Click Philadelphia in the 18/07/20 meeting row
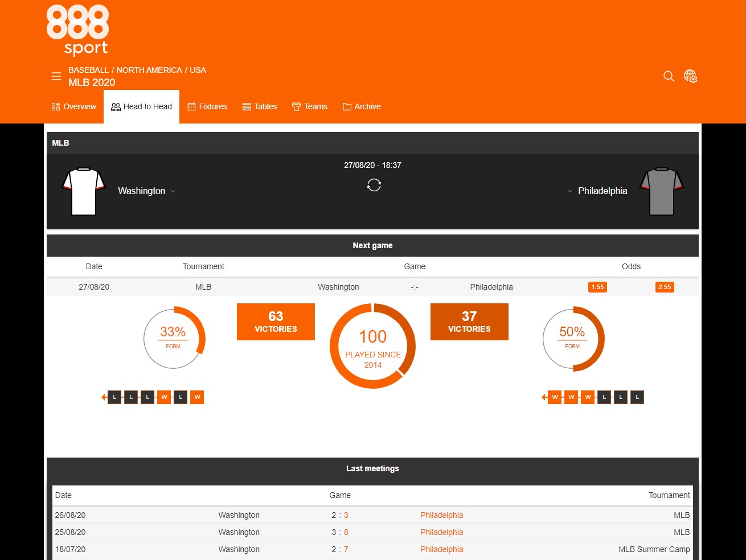Image resolution: width=746 pixels, height=560 pixels. pos(441,549)
